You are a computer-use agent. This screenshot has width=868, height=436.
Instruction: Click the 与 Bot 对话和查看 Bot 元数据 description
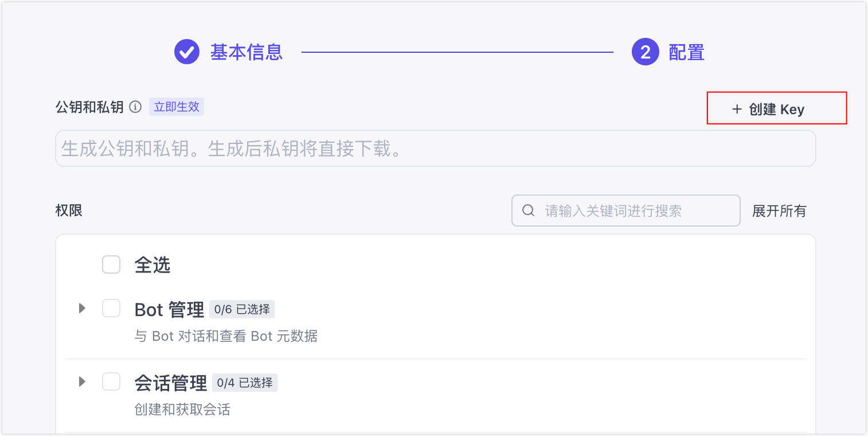tap(226, 336)
